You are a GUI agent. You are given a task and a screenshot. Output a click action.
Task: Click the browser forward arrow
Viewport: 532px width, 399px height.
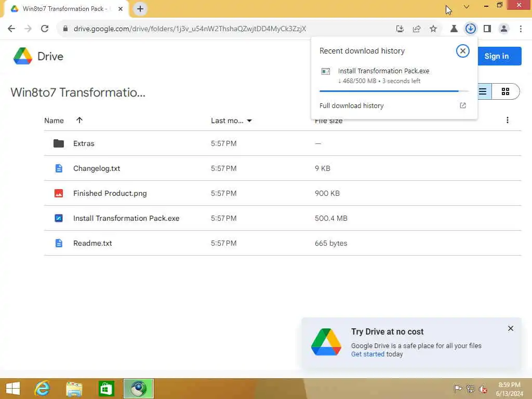click(28, 29)
